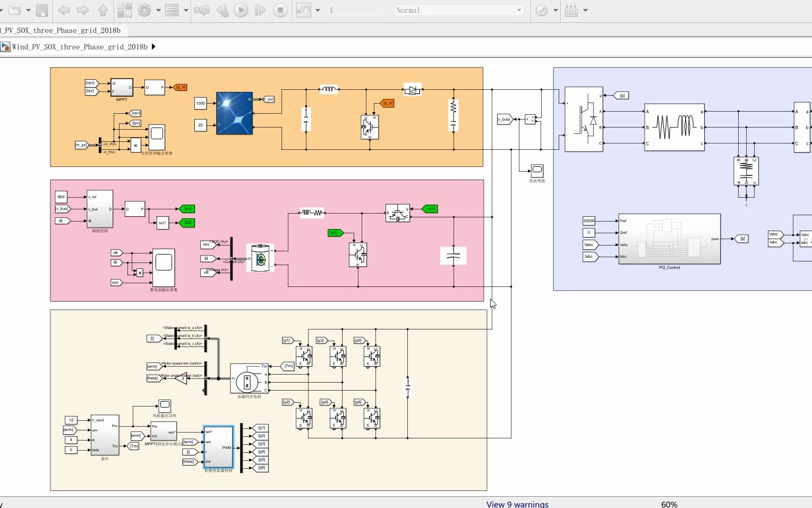This screenshot has height=508, width=812.
Task: Click the orange g_b Goto tag near MPPT
Action: coord(180,87)
